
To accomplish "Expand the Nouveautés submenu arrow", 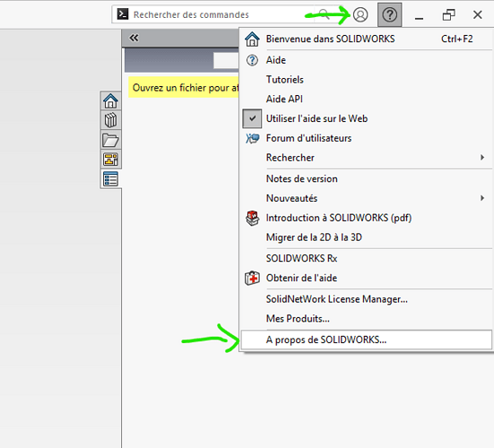I will [x=482, y=198].
